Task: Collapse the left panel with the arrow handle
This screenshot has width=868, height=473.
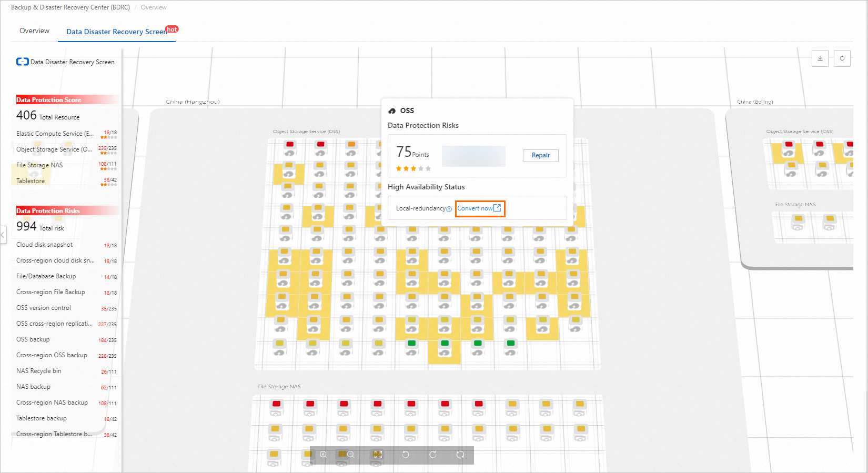Action: tap(3, 235)
